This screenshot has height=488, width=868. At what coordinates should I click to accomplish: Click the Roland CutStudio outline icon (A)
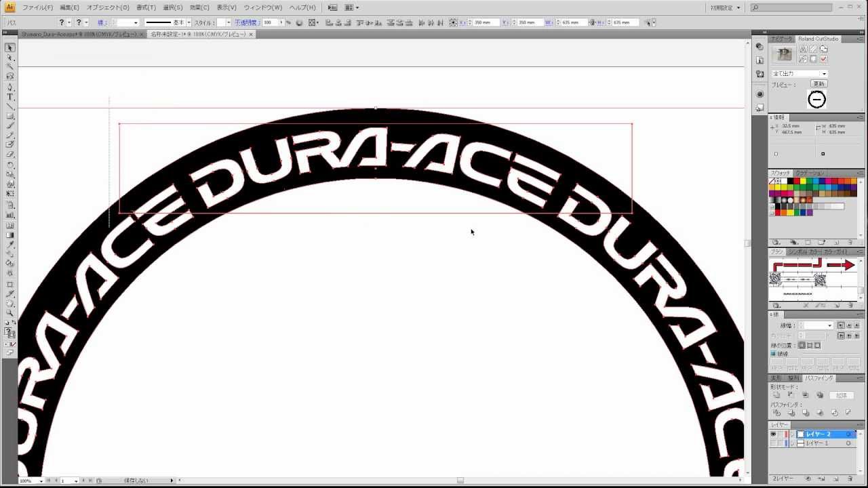[x=803, y=49]
